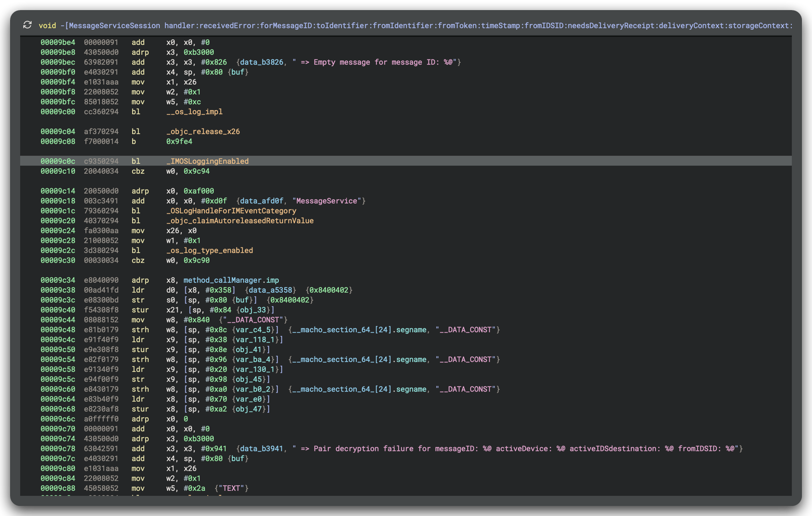Click the var_e0 variable annotation
812x516 pixels.
248,399
